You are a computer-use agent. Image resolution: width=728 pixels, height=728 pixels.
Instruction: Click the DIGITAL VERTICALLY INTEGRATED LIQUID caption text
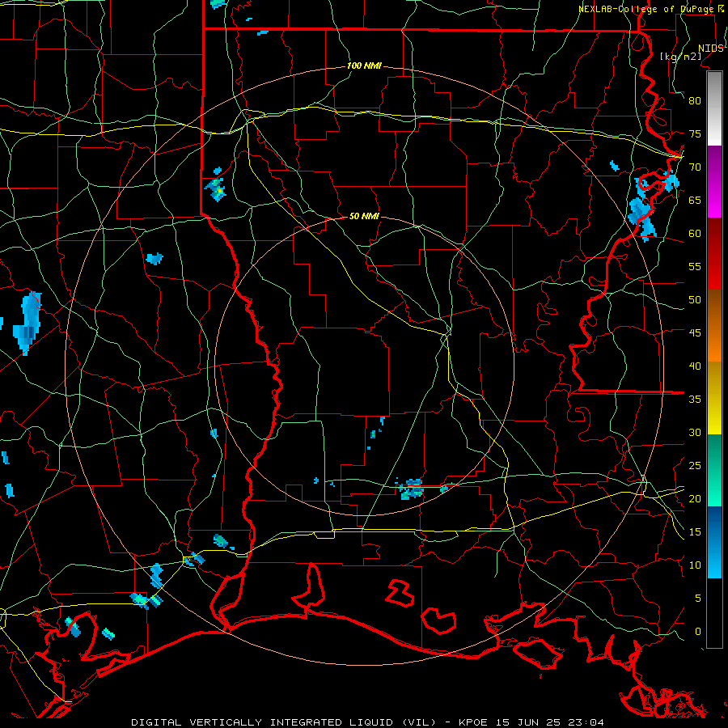[284, 722]
